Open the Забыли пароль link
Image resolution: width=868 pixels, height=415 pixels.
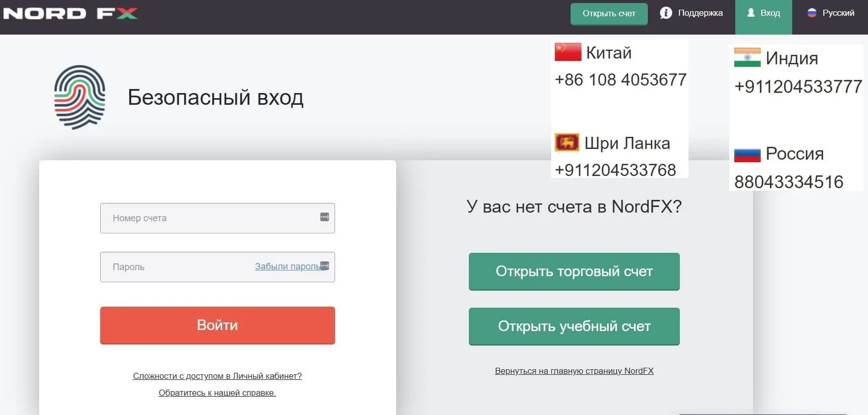(x=287, y=266)
